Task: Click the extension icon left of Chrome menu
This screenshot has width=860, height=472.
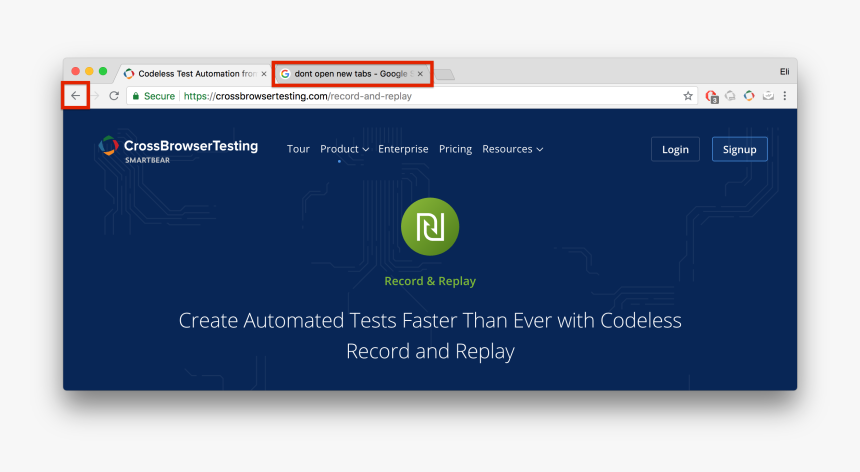Action: point(768,96)
